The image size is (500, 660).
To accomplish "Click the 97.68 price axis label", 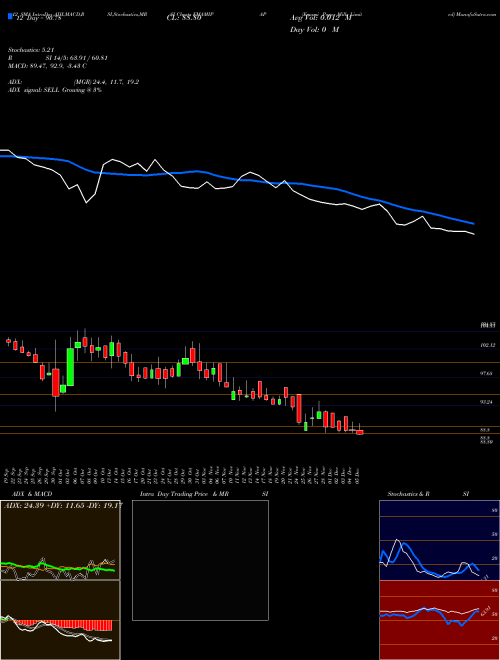I will coord(487,373).
